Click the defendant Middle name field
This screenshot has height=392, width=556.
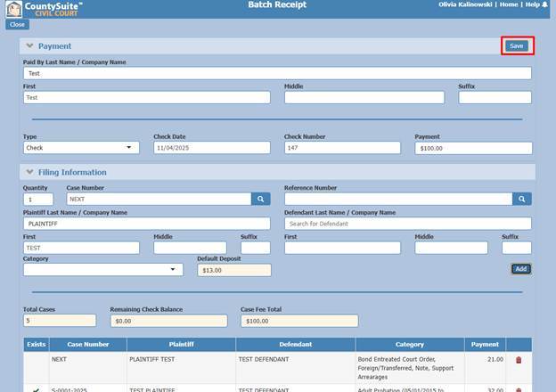452,248
